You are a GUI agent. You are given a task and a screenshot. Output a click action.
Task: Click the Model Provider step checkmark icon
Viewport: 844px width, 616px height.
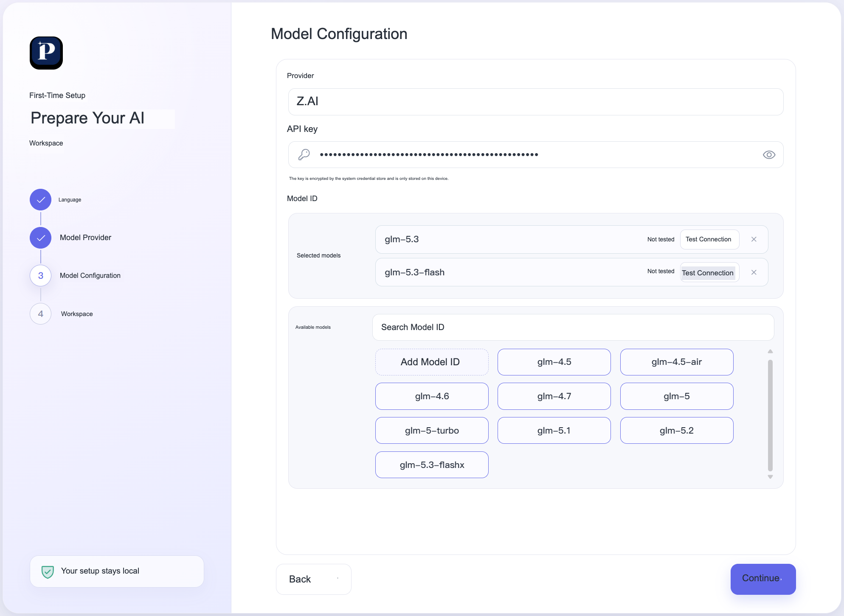pyautogui.click(x=41, y=238)
